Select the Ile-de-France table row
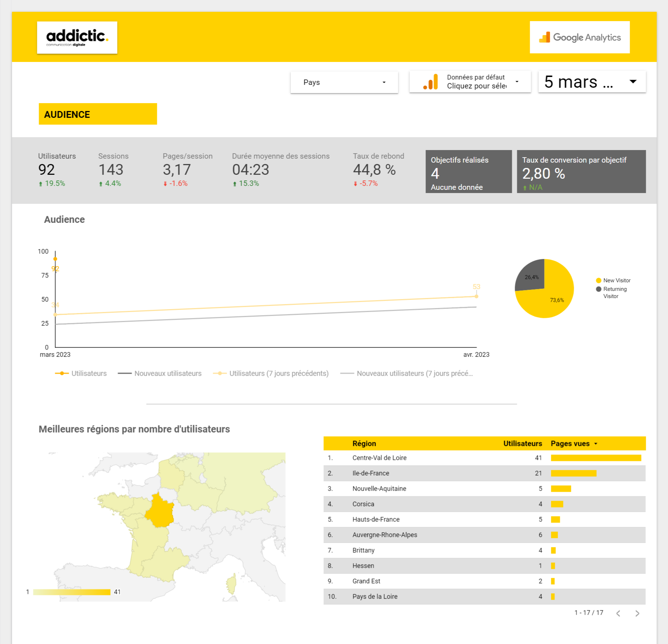The height and width of the screenshot is (644, 668). tap(371, 473)
